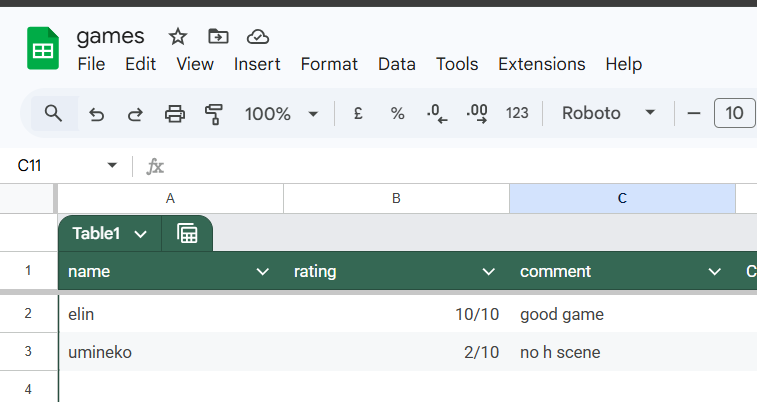Open the comment column filter dropdown
757x402 pixels.
pyautogui.click(x=715, y=272)
